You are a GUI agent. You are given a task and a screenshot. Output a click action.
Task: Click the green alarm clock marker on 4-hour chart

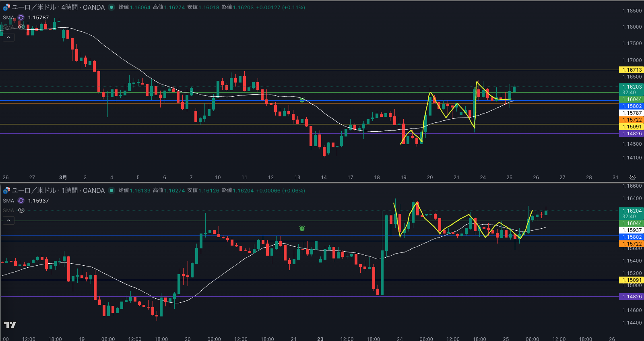(x=302, y=100)
